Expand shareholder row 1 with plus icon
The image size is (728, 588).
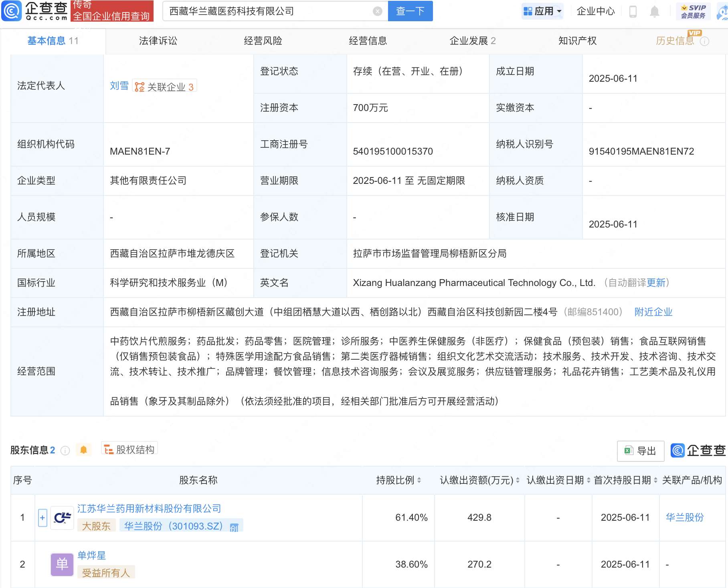pyautogui.click(x=42, y=518)
